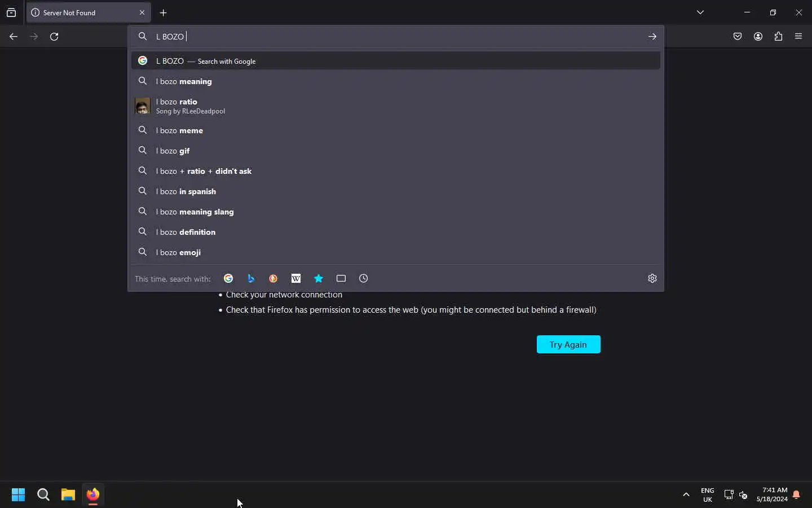Choose suggestion 'l bozo in spanish'
The height and width of the screenshot is (508, 812).
click(x=396, y=191)
